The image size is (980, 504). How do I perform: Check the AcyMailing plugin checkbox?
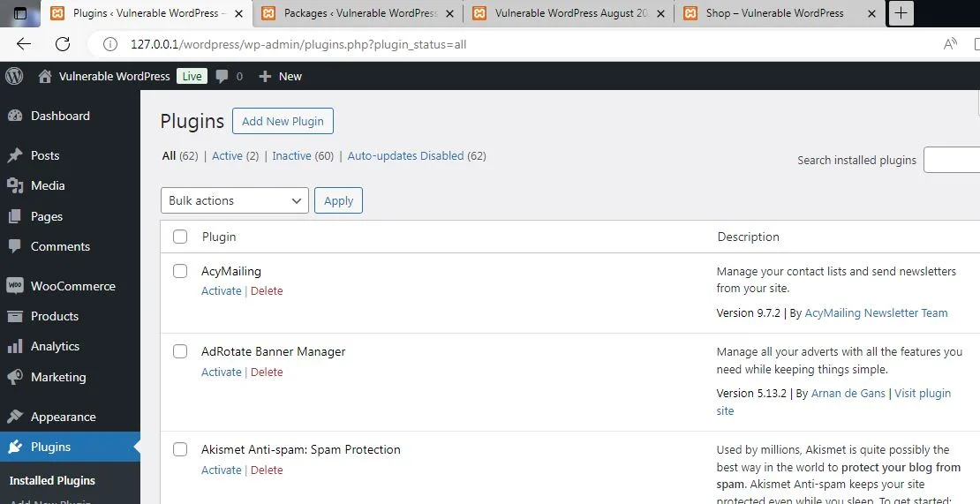(180, 270)
